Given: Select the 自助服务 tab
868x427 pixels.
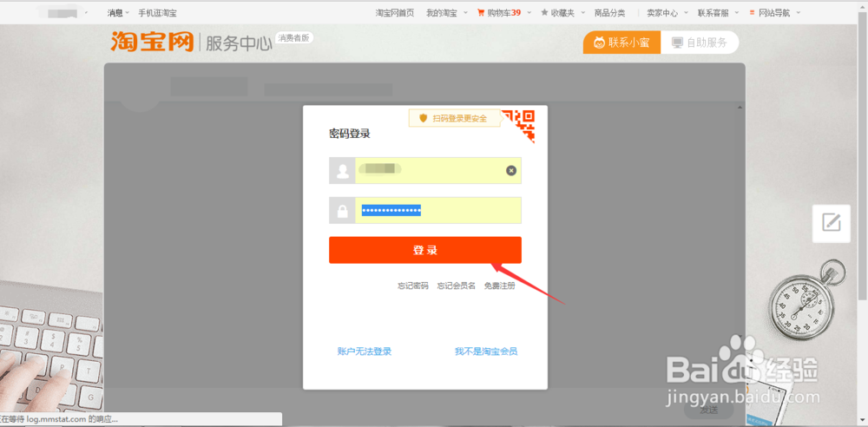Looking at the screenshot, I should (700, 43).
